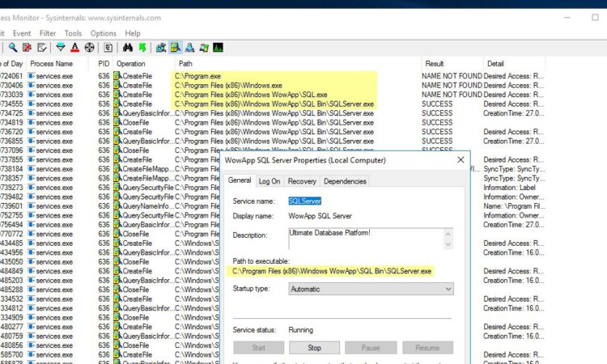Open the Process Tree icon
Image resolution: width=607 pixels, height=364 pixels.
(x=108, y=48)
